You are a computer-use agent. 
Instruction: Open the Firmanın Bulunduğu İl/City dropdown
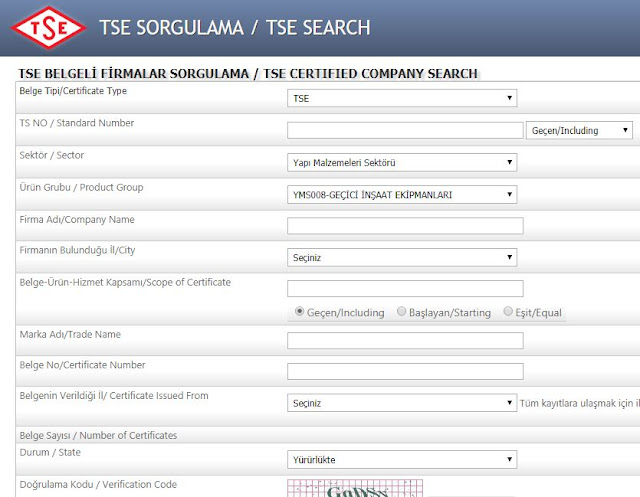[x=402, y=257]
